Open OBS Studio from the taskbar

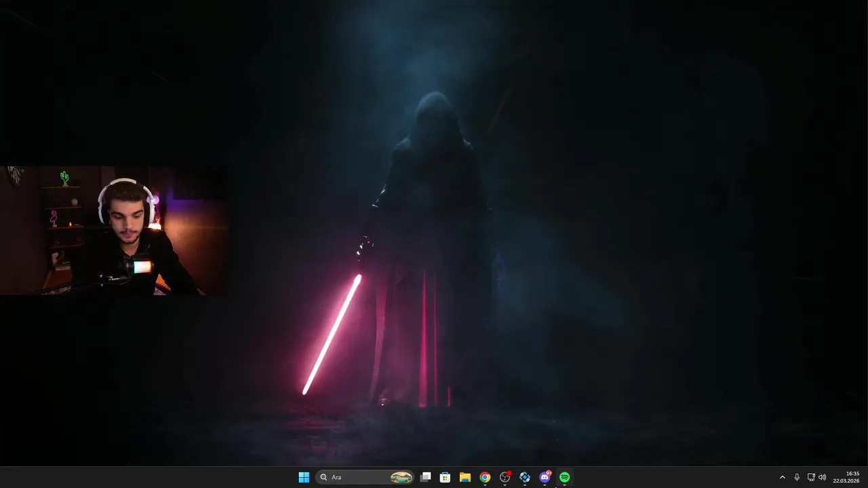coord(505,477)
